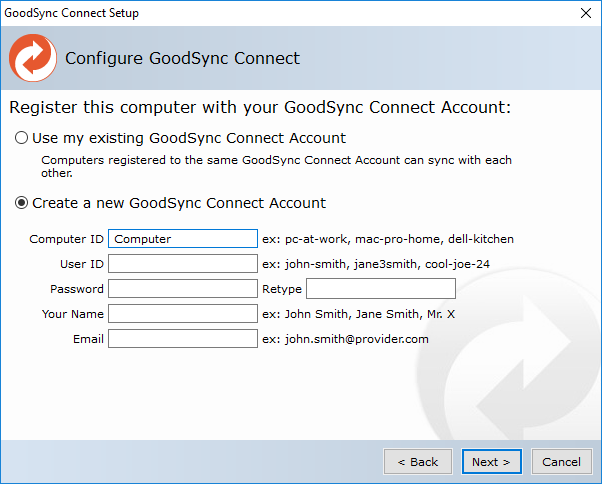
Task: Select Create a new GoodSync Connect Account
Action: (x=22, y=203)
